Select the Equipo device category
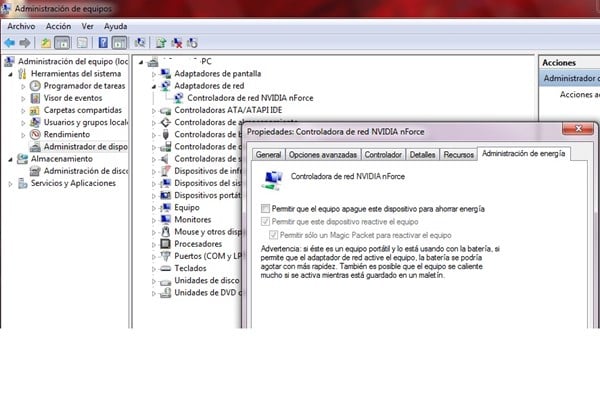Screen dimensions: 600x415 click(x=187, y=207)
